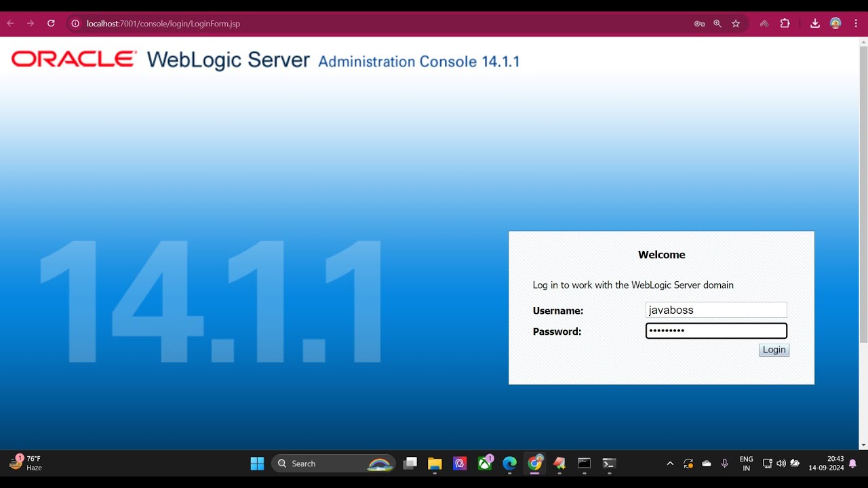Focus the Username input field
868x488 pixels.
[716, 310]
